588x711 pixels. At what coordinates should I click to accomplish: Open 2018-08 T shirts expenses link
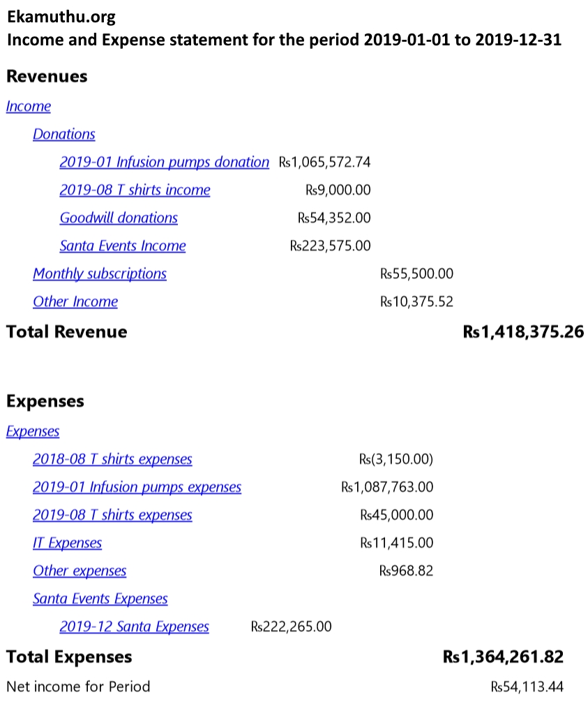[x=112, y=459]
